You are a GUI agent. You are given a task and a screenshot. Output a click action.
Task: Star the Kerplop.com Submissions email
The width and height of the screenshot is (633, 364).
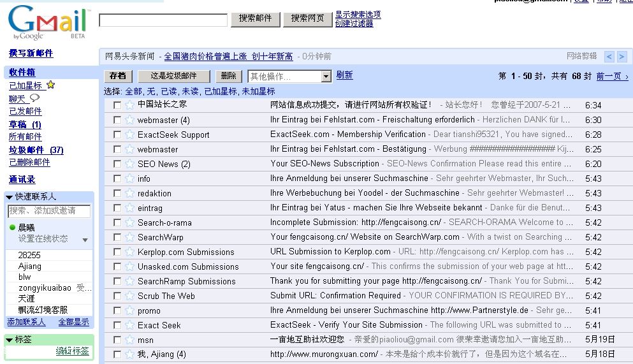pyautogui.click(x=129, y=252)
